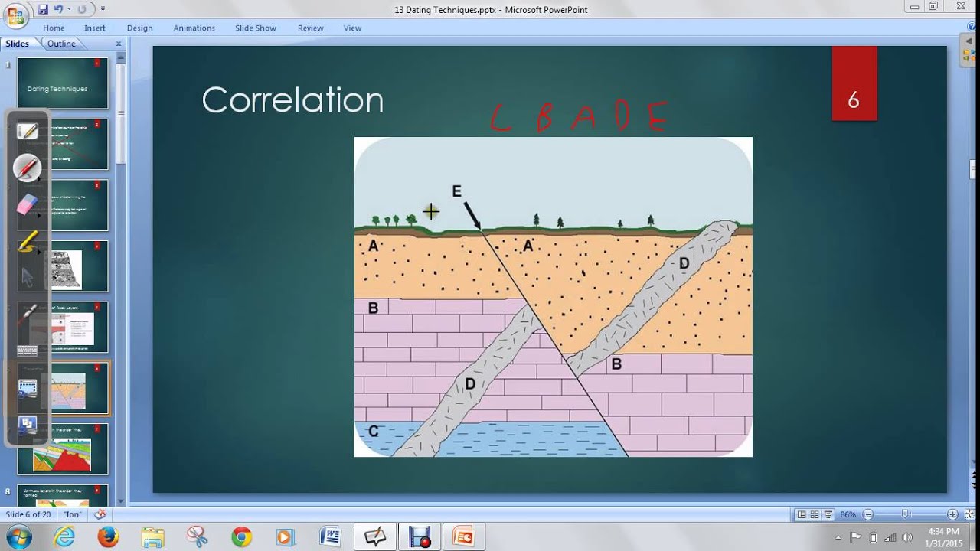The image size is (980, 551).
Task: Open screen recorder app in taskbar
Action: point(420,537)
